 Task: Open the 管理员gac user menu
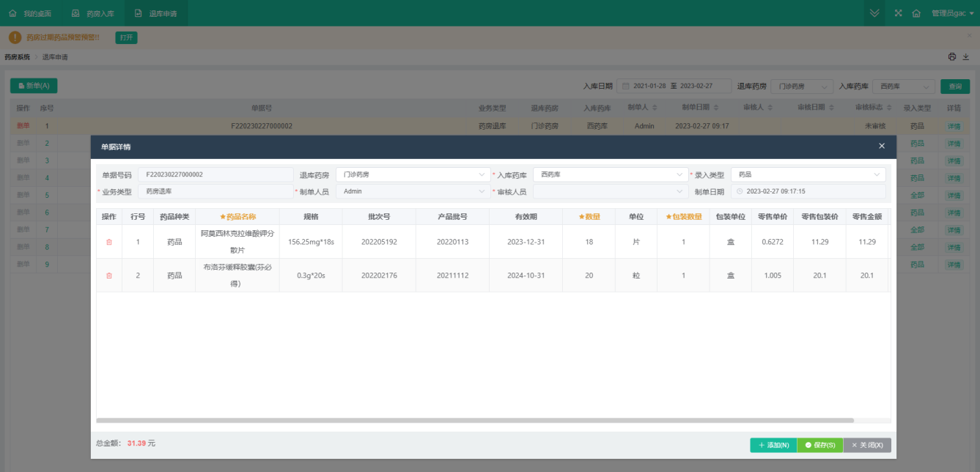click(x=953, y=13)
